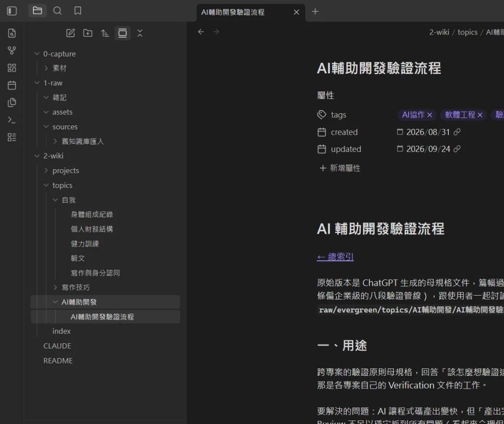This screenshot has width=504, height=424.
Task: Click 新增屬性 to add a property
Action: 340,168
